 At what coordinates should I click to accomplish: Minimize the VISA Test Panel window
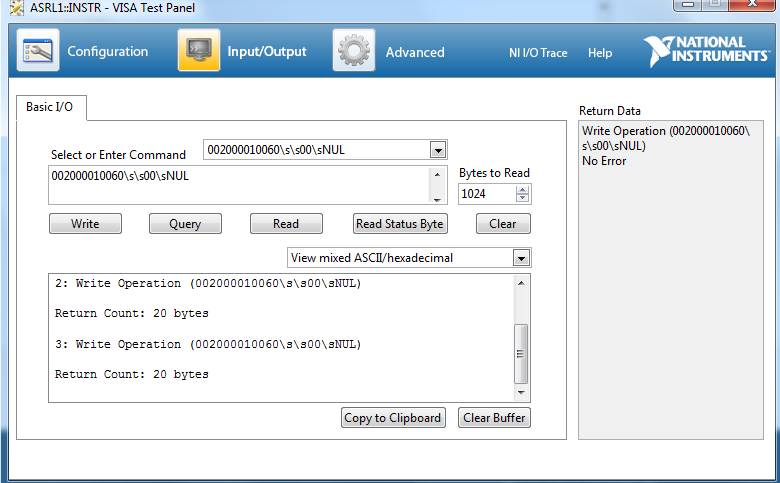tap(688, 4)
